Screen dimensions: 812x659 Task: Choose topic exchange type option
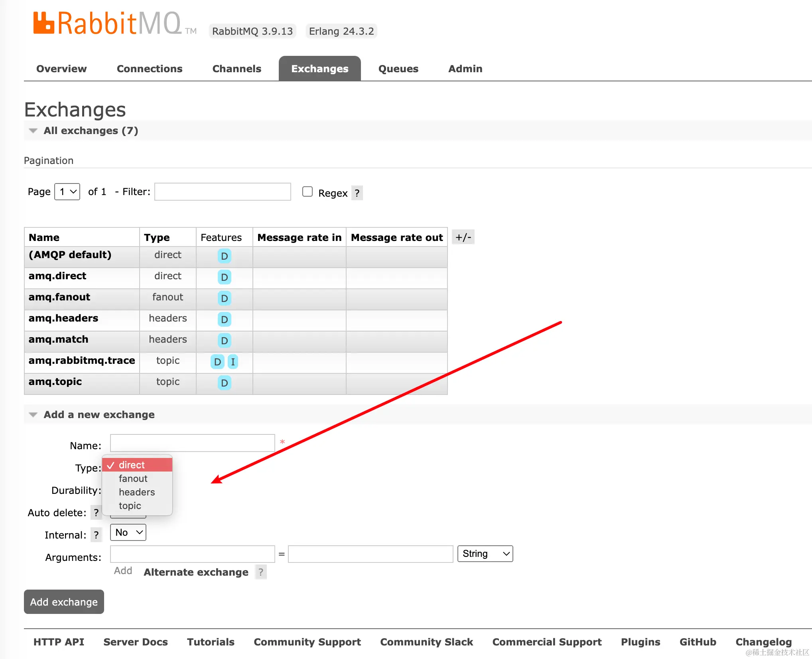tap(130, 506)
